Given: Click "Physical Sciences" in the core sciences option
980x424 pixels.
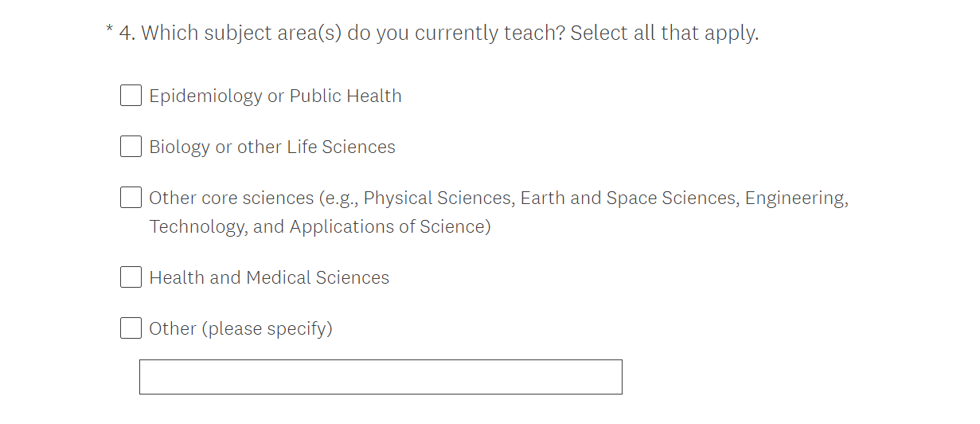Looking at the screenshot, I should click(x=437, y=198).
